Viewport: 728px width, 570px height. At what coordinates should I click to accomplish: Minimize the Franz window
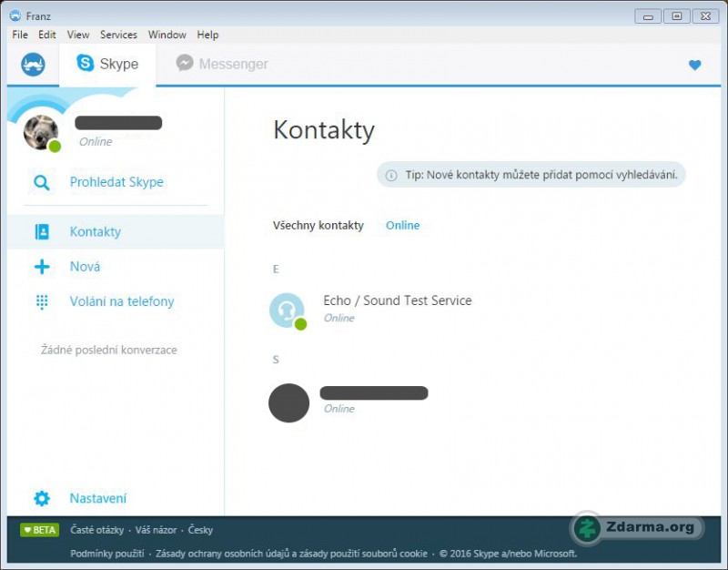(648, 16)
